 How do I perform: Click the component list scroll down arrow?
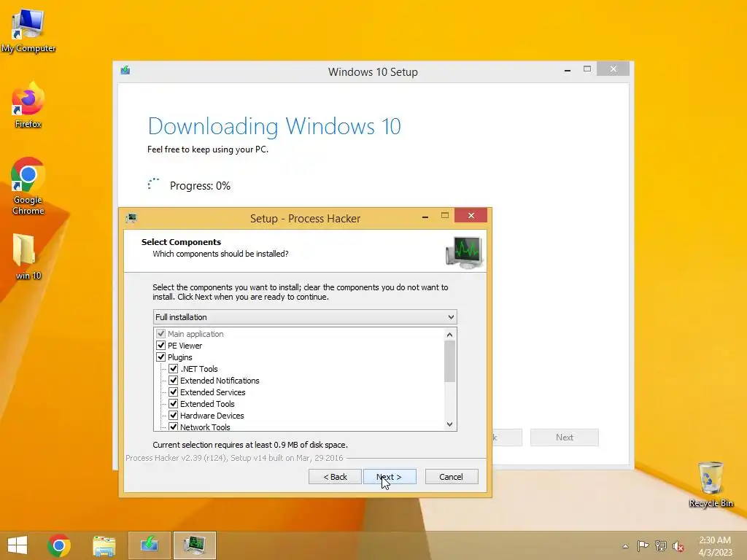click(449, 424)
